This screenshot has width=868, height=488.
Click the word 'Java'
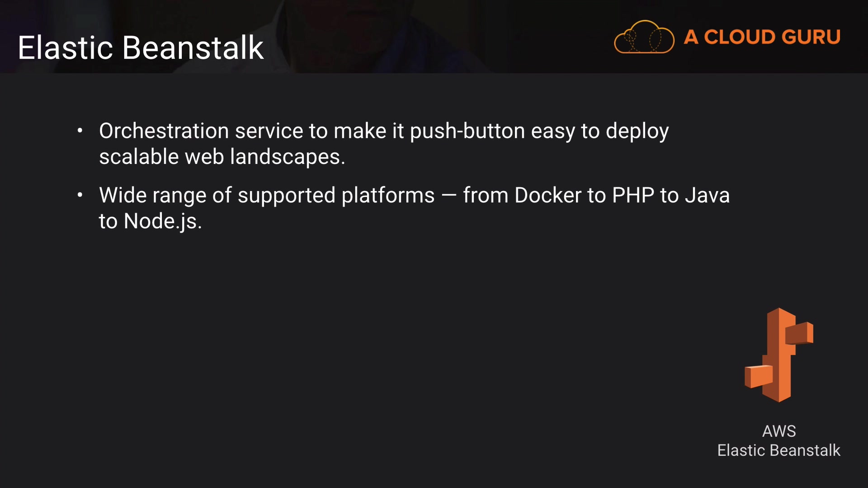click(x=707, y=196)
